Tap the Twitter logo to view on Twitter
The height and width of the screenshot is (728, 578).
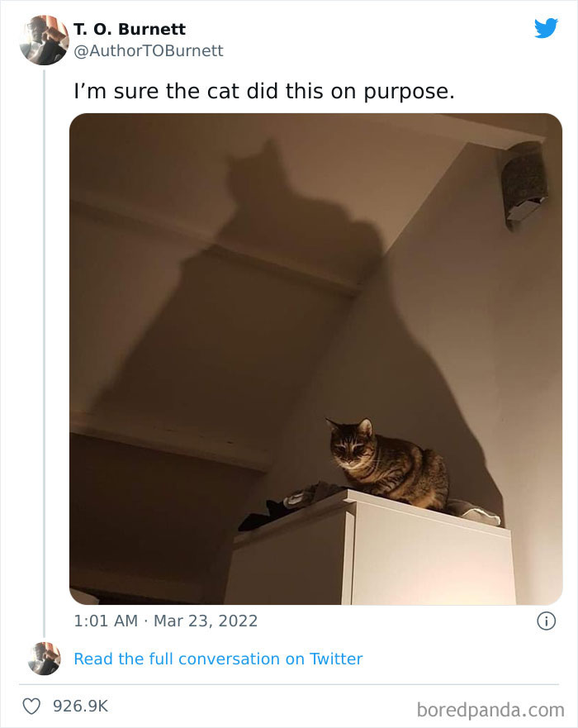(545, 28)
